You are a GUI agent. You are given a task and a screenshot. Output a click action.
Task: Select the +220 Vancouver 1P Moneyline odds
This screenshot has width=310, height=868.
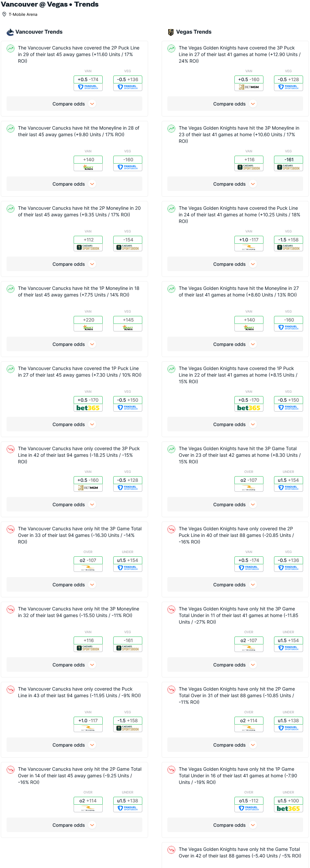coord(88,320)
